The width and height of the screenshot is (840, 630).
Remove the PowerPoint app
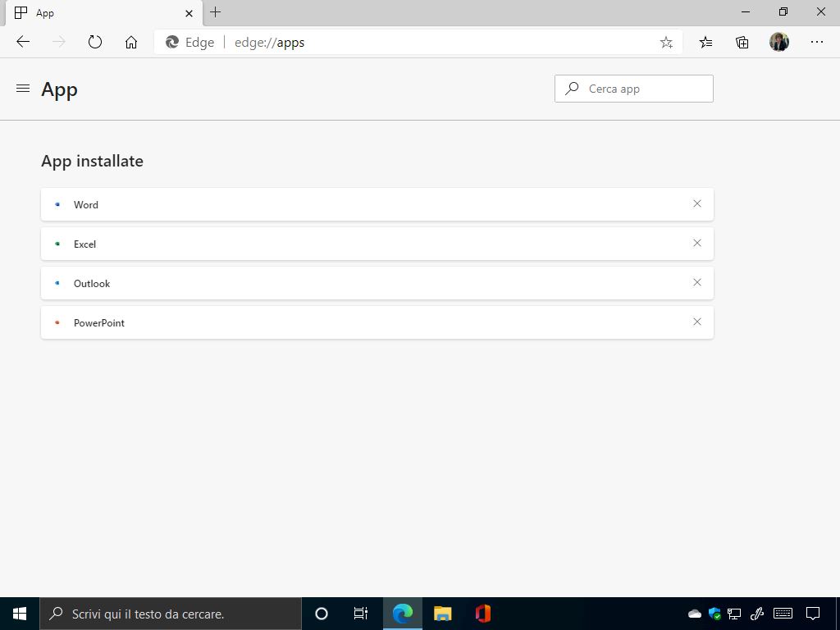point(697,322)
